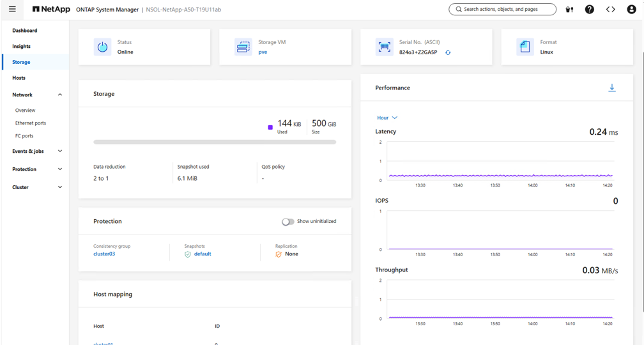The height and width of the screenshot is (345, 644).
Task: Open the user account profile icon
Action: [631, 10]
